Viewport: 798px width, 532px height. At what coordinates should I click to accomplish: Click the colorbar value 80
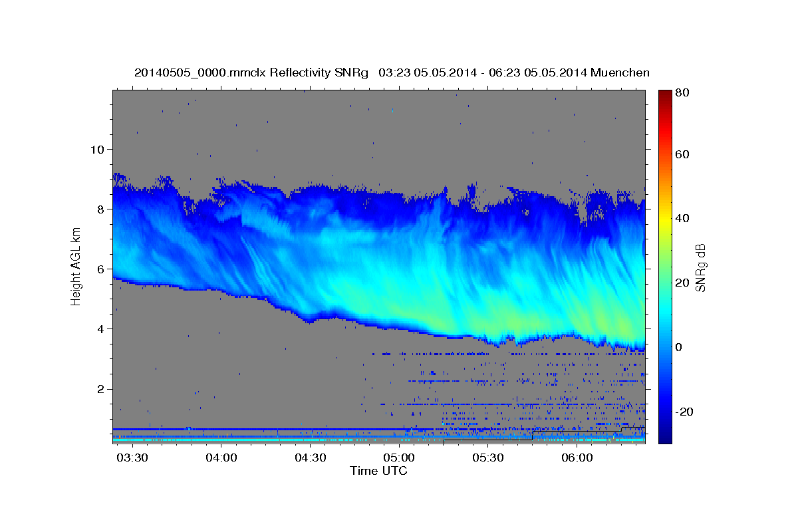click(681, 93)
